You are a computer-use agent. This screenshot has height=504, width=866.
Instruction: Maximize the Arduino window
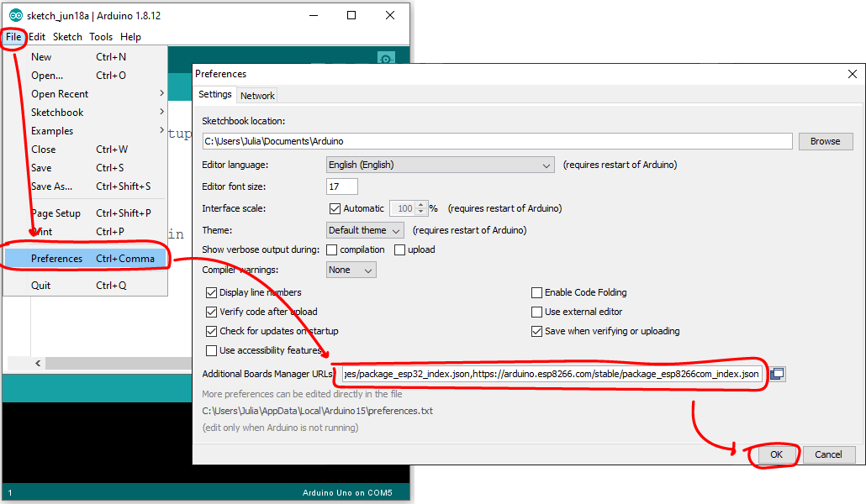click(x=351, y=15)
